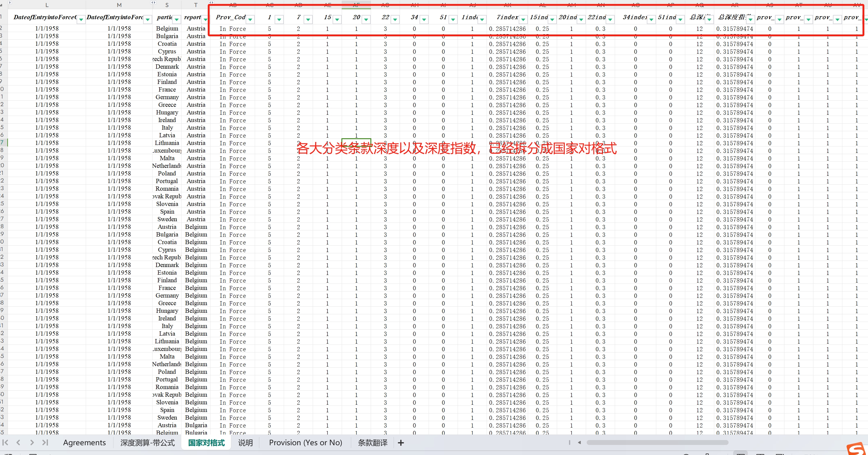
Task: Jump to the first sheet tab arrow
Action: [5, 442]
